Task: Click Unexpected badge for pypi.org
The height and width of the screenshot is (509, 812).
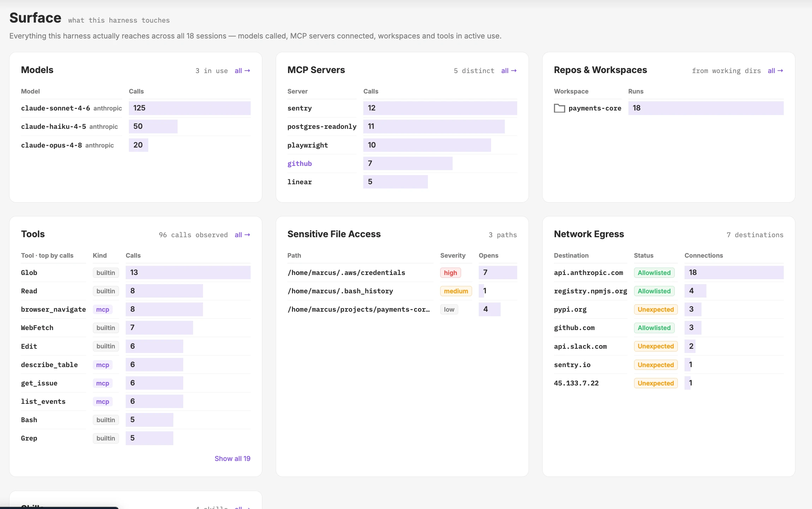Action: [x=656, y=309]
